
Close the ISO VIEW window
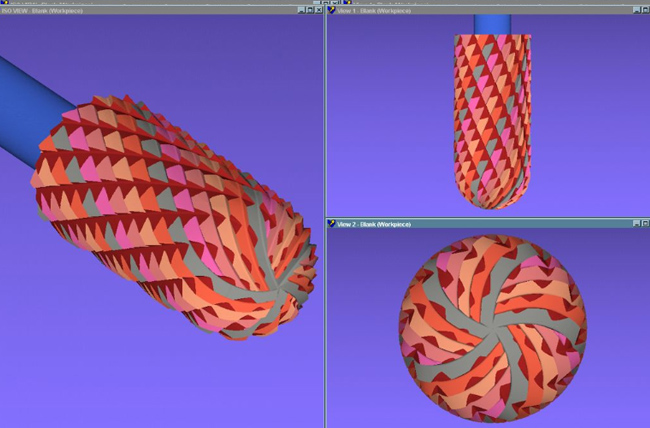(x=318, y=9)
